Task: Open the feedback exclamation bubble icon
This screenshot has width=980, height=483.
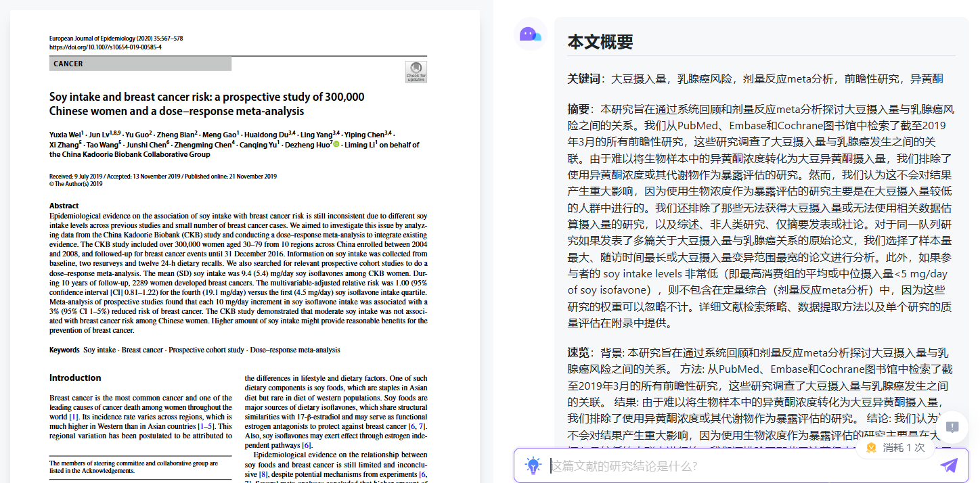Action: (952, 427)
